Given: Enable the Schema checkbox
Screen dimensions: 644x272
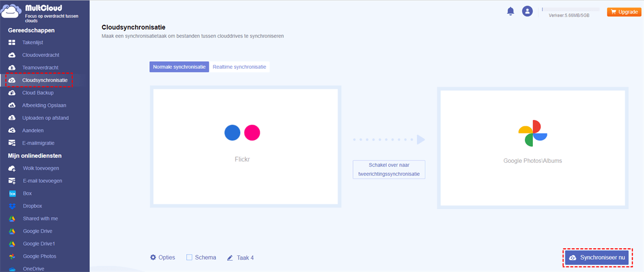Looking at the screenshot, I should [x=189, y=257].
